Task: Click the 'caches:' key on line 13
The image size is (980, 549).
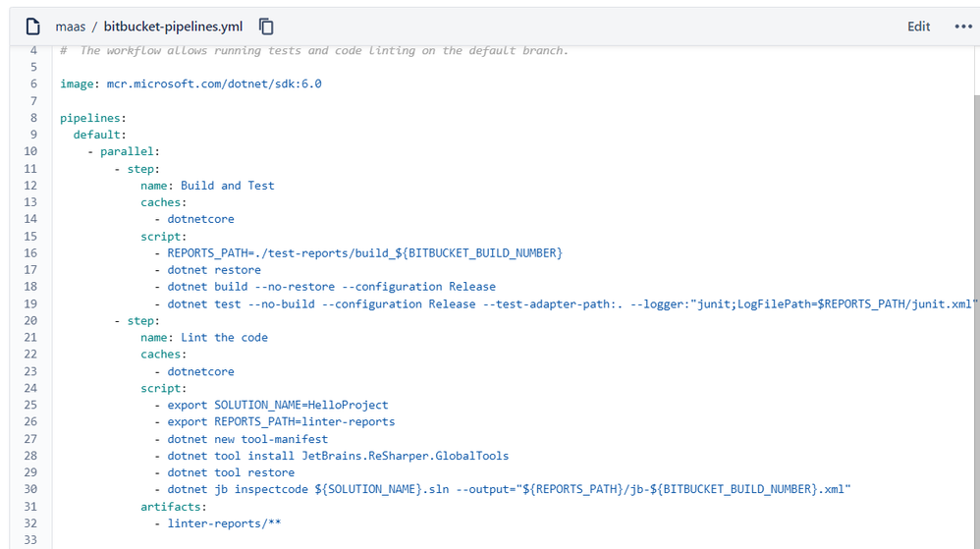Action: (x=164, y=202)
